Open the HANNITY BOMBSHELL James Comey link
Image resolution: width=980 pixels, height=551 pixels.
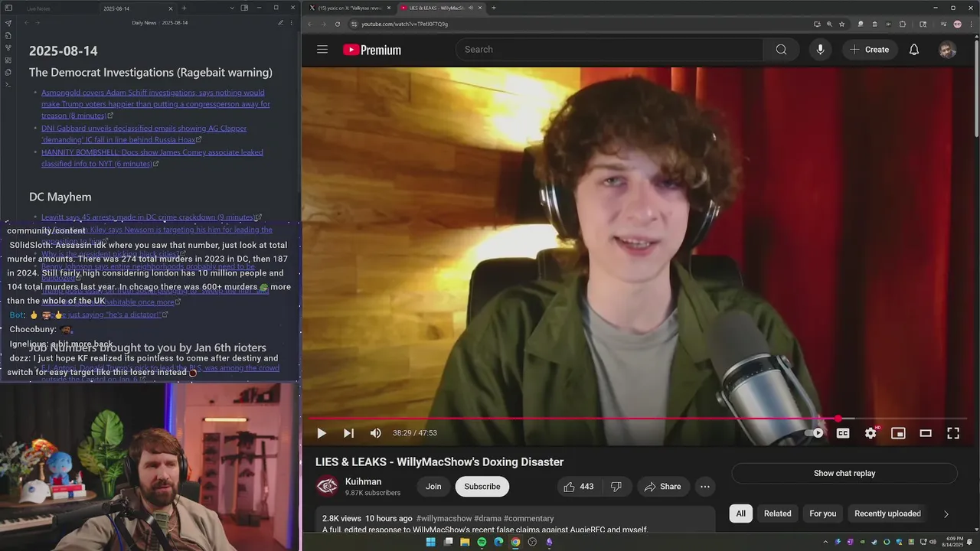[x=152, y=158]
